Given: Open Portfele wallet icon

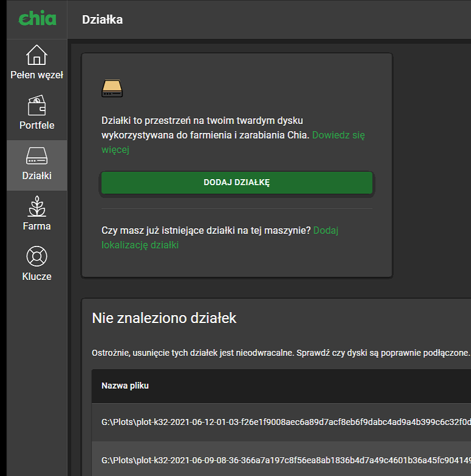Looking at the screenshot, I should [36, 106].
